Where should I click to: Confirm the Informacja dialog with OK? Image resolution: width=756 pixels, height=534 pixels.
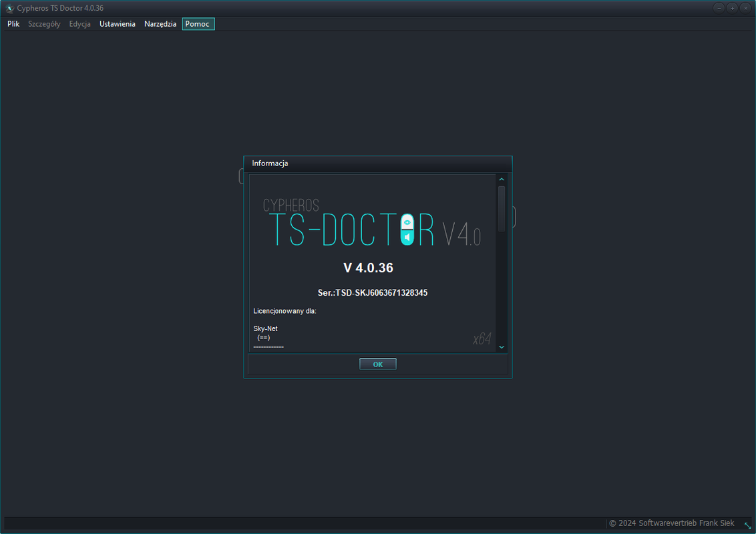click(378, 364)
